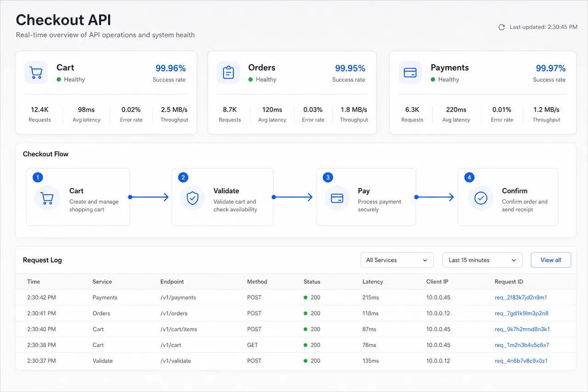588x392 pixels.
Task: Click the green status dot in the /v1/payments row
Action: (305, 297)
